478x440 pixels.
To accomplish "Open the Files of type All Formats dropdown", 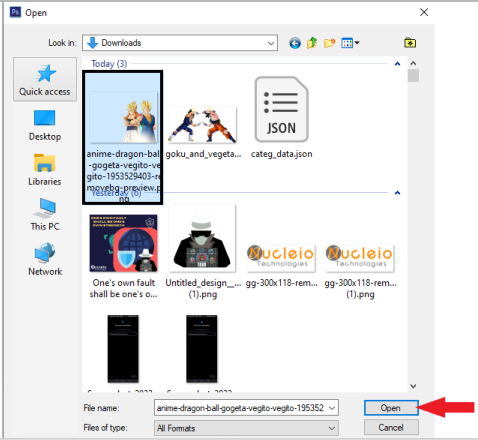I will (x=246, y=428).
